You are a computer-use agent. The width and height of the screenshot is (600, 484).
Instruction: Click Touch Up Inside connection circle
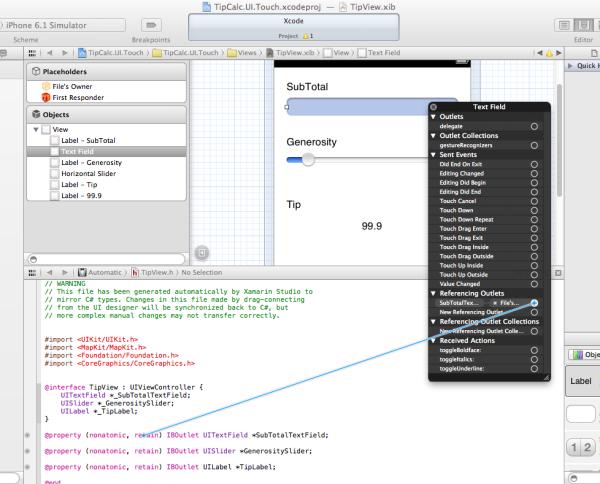(x=534, y=266)
